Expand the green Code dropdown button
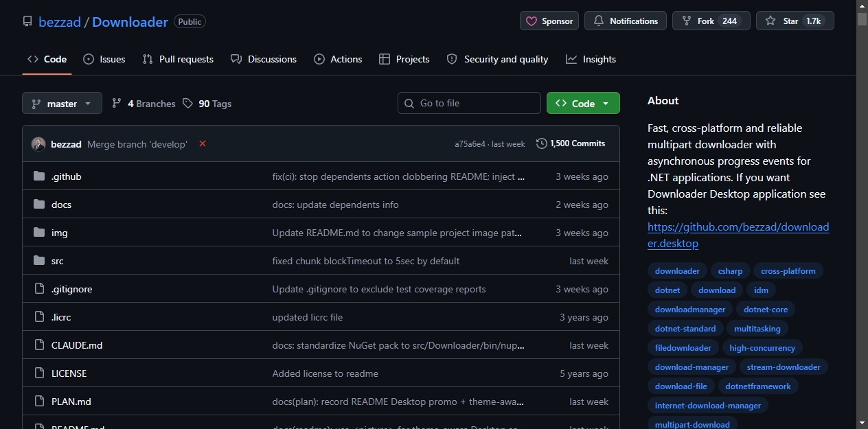This screenshot has width=868, height=429. coord(583,103)
